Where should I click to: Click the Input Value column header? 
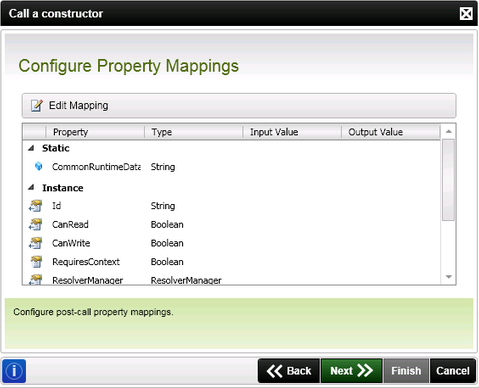[x=292, y=132]
